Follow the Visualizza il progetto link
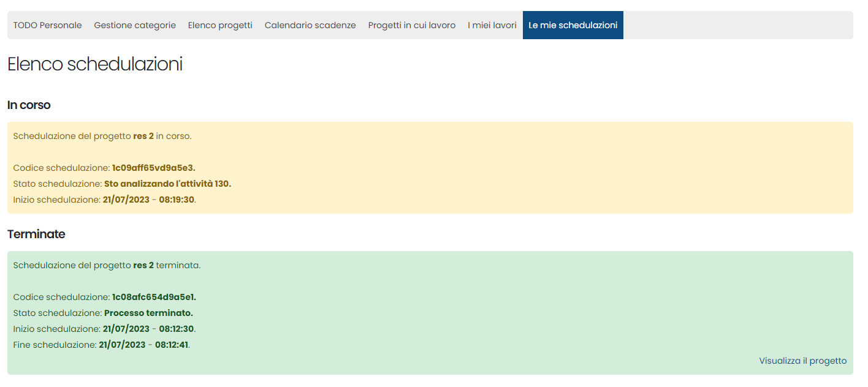This screenshot has width=868, height=387. point(802,361)
